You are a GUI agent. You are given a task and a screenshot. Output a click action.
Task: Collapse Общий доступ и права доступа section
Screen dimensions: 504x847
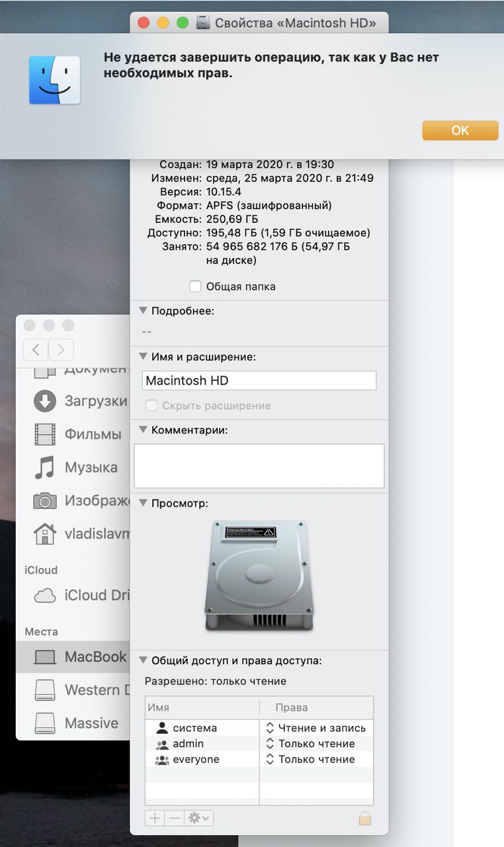[x=143, y=660]
